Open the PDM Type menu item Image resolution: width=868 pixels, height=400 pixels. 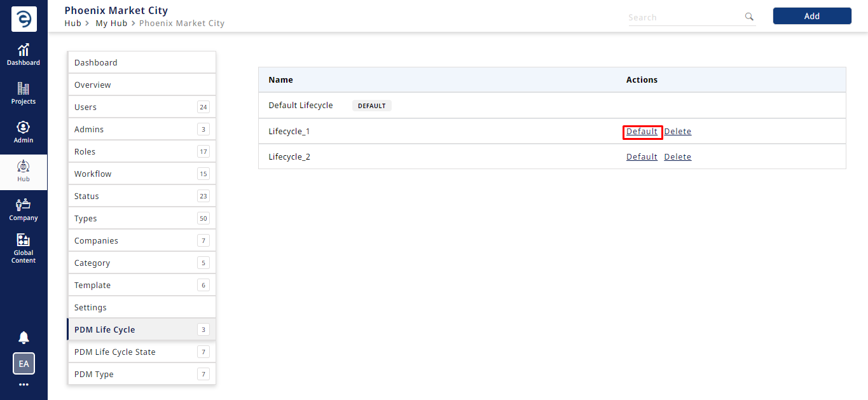tap(142, 374)
